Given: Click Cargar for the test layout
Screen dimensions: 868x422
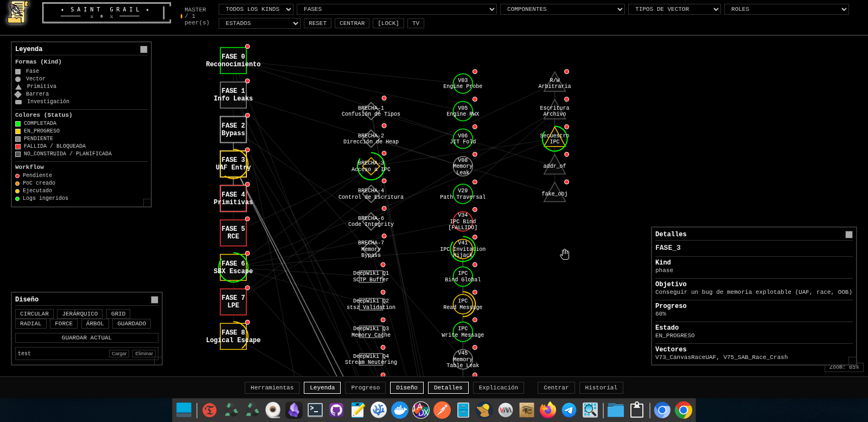Looking at the screenshot, I should (119, 354).
